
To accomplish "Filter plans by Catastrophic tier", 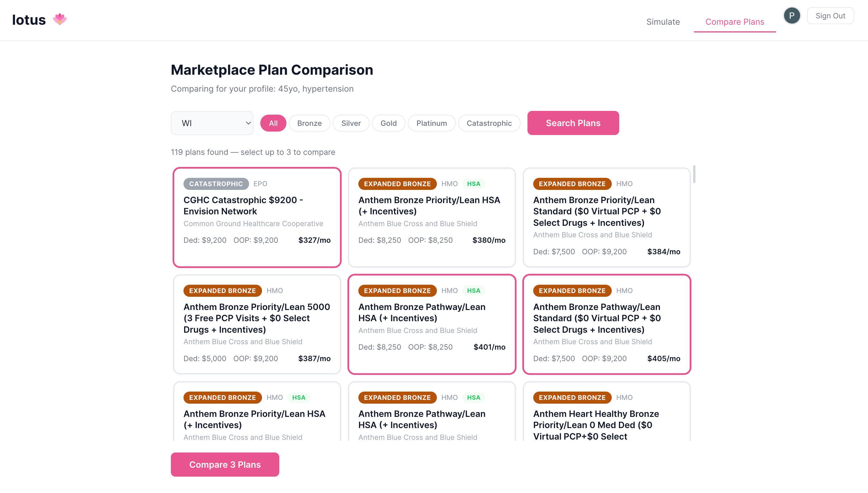I will click(489, 123).
